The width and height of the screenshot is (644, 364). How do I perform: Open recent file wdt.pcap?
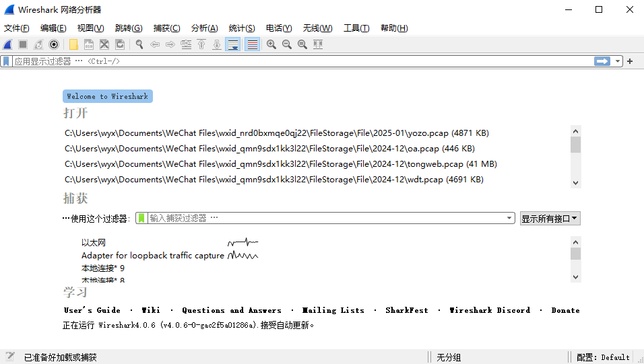[x=274, y=180]
